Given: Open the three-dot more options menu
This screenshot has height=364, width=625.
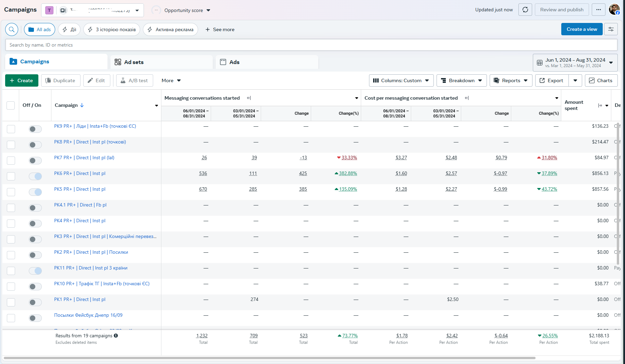Looking at the screenshot, I should (x=599, y=10).
